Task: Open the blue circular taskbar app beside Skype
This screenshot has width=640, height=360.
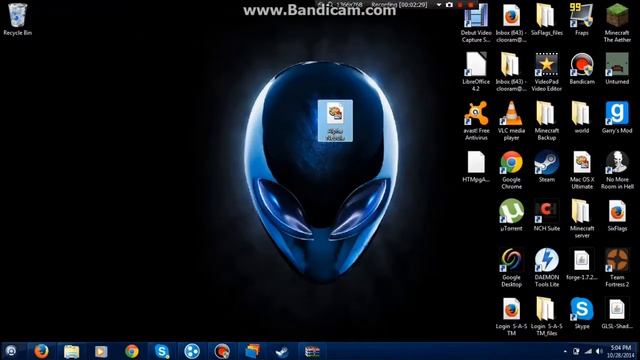Action: click(192, 351)
